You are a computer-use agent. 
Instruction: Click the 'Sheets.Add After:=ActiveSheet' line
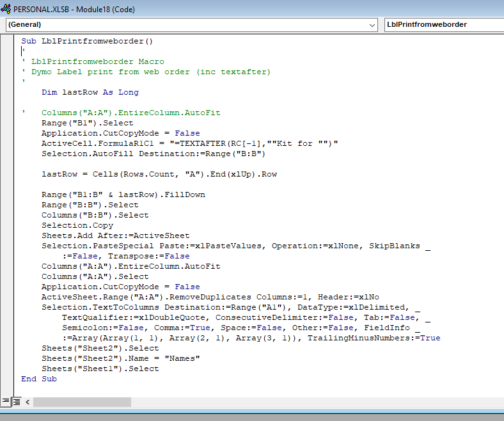pyautogui.click(x=115, y=235)
